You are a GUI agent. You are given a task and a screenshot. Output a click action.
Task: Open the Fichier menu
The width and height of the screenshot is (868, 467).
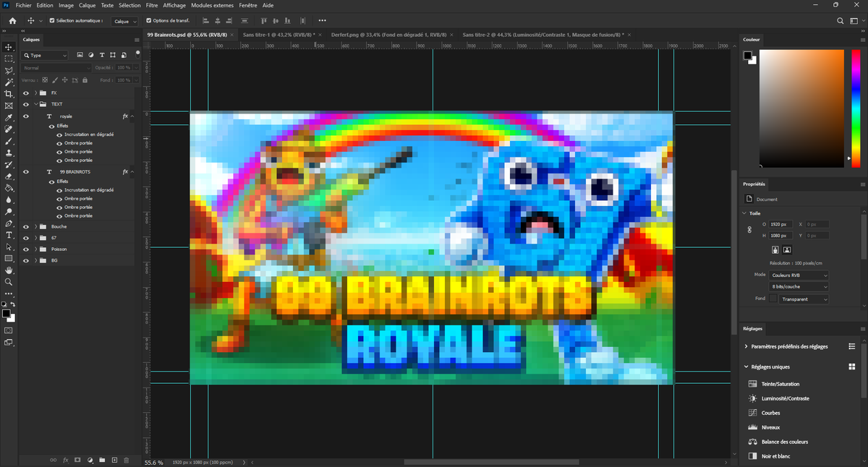(23, 5)
